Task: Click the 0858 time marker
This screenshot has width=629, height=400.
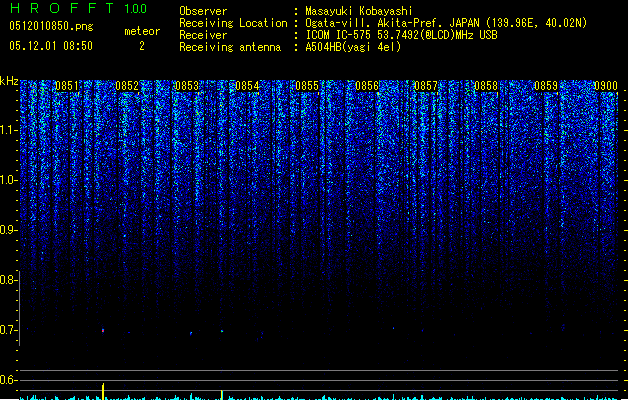Action: coord(486,86)
